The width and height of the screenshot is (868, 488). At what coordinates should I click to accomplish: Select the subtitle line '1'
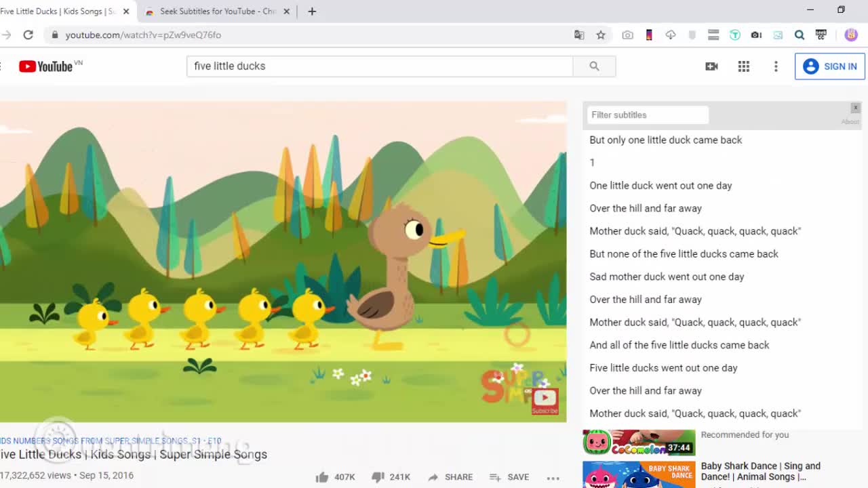592,163
